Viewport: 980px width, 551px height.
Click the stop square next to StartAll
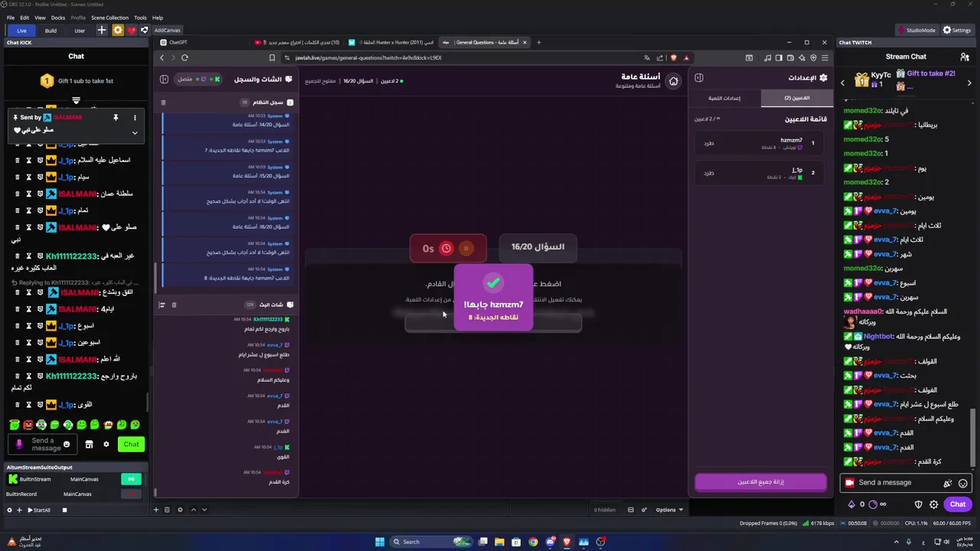(64, 510)
